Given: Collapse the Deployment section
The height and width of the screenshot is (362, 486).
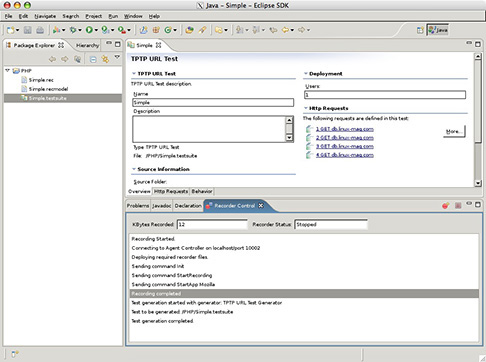Looking at the screenshot, I should coord(306,73).
